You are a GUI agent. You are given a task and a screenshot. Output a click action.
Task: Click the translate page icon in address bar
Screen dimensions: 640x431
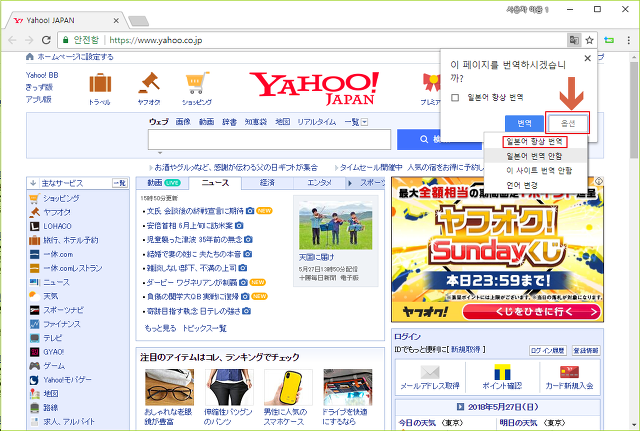tap(574, 40)
